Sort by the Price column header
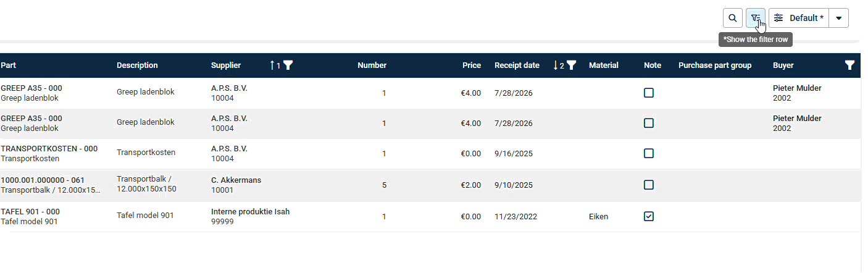This screenshot has height=273, width=868. (x=472, y=65)
